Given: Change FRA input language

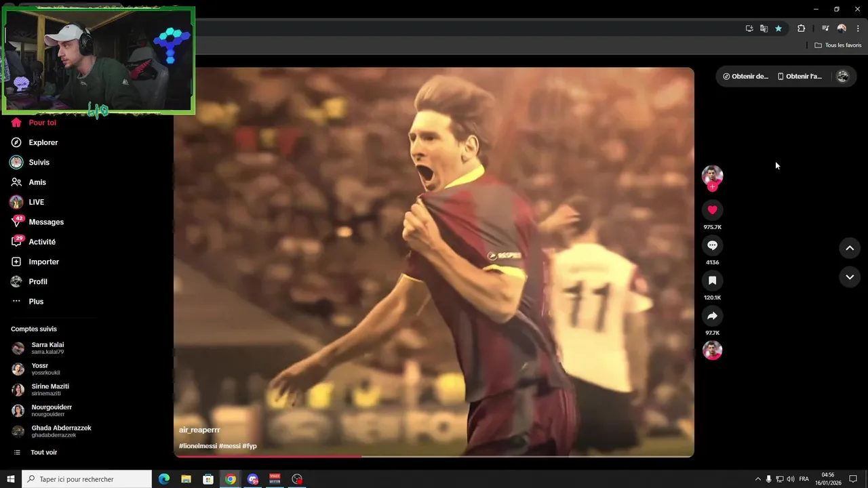Looking at the screenshot, I should point(804,479).
